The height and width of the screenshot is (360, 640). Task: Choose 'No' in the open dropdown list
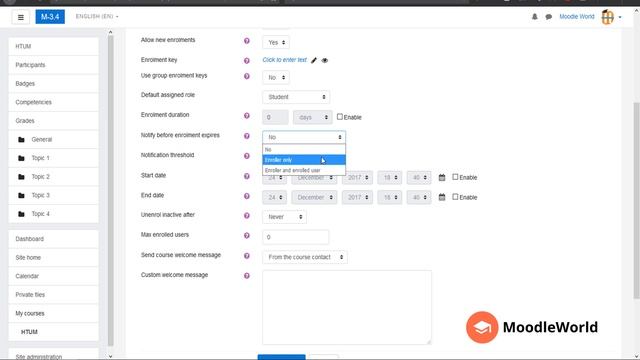click(304, 149)
